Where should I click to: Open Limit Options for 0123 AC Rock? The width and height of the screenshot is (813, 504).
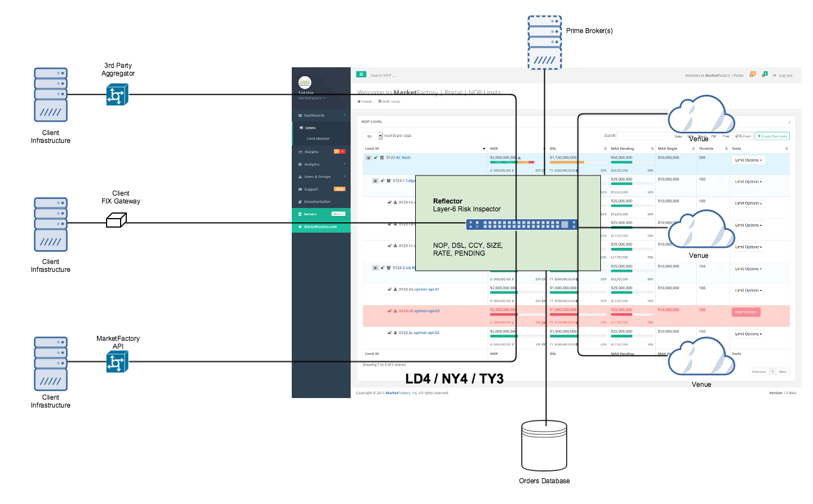click(748, 160)
